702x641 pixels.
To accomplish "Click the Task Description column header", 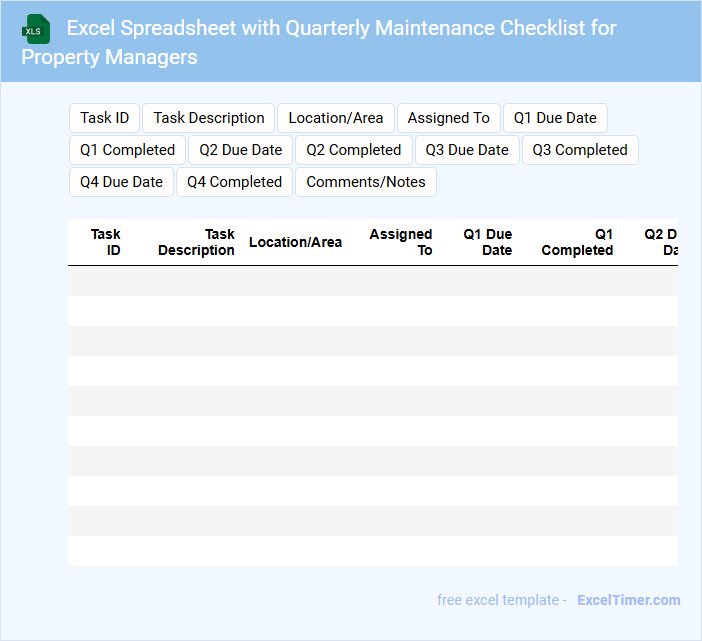I will tap(196, 242).
